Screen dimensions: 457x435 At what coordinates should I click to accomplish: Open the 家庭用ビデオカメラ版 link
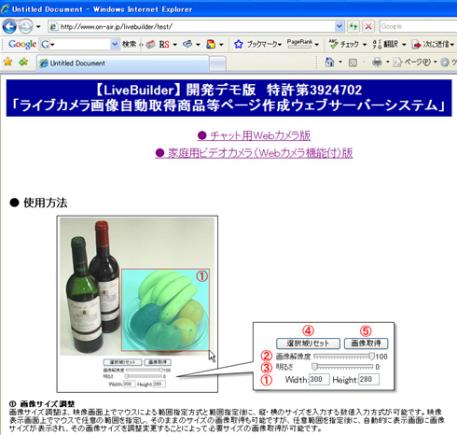(x=254, y=153)
